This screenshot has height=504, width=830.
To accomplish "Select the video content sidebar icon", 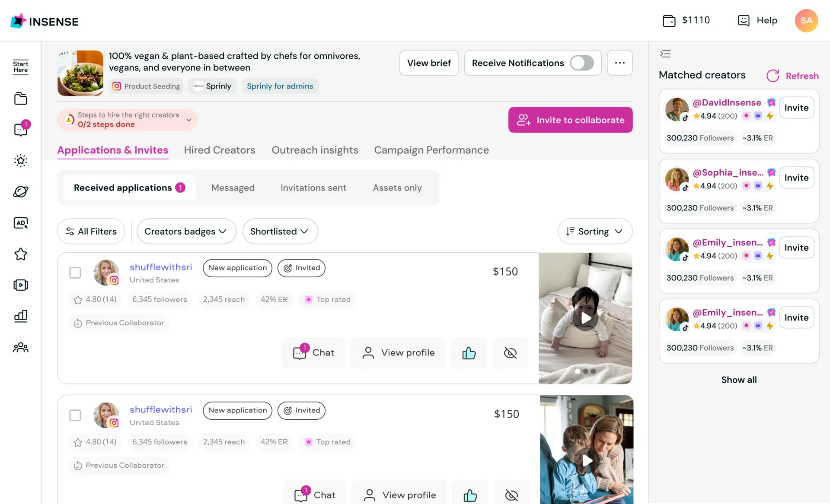I will 21,285.
